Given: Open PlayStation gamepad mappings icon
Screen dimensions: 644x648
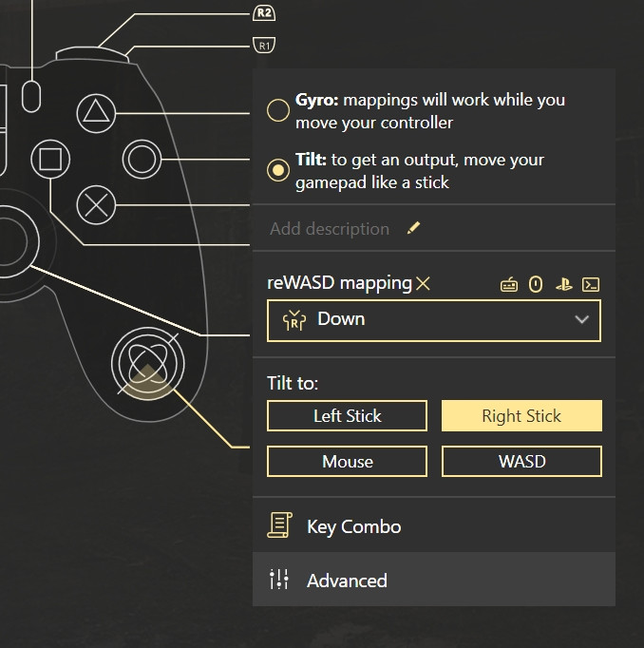Looking at the screenshot, I should click(564, 285).
